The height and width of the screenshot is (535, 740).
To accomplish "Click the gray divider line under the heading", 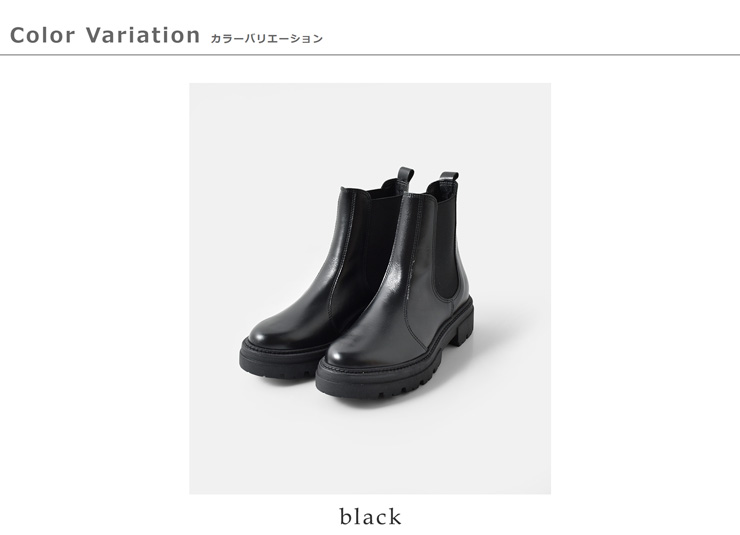I will pos(370,55).
